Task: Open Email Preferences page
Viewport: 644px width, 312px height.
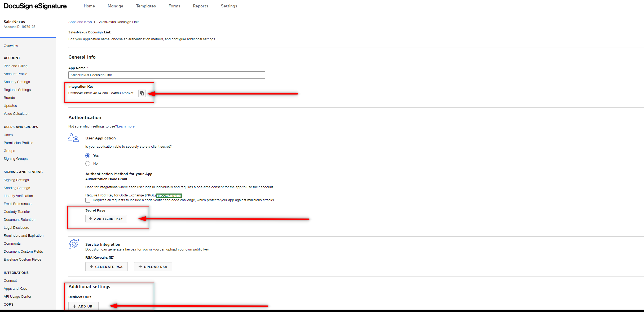Action: (17, 204)
